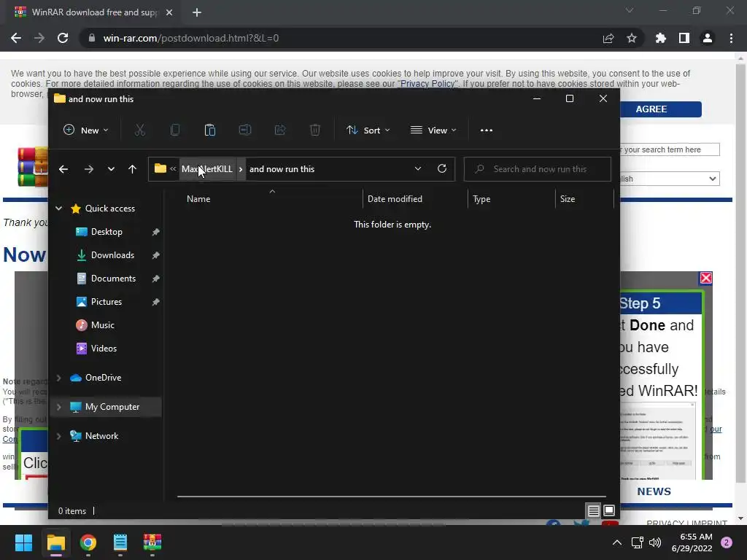Viewport: 747px width, 560px height.
Task: Click WinRAR icon in the taskbar
Action: click(x=152, y=542)
